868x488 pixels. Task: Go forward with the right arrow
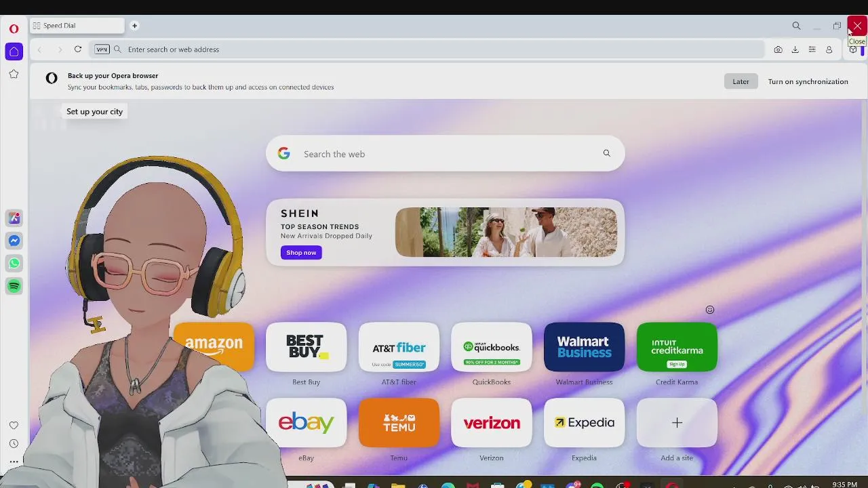(x=59, y=49)
